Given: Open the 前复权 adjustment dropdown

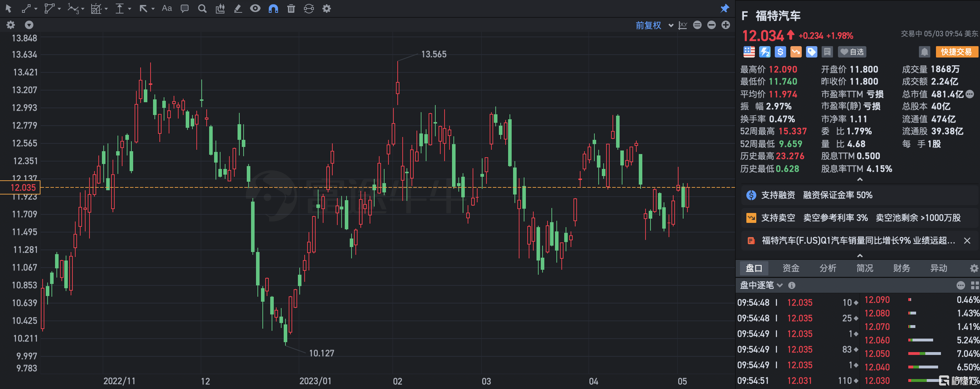Looking at the screenshot, I should (x=654, y=26).
